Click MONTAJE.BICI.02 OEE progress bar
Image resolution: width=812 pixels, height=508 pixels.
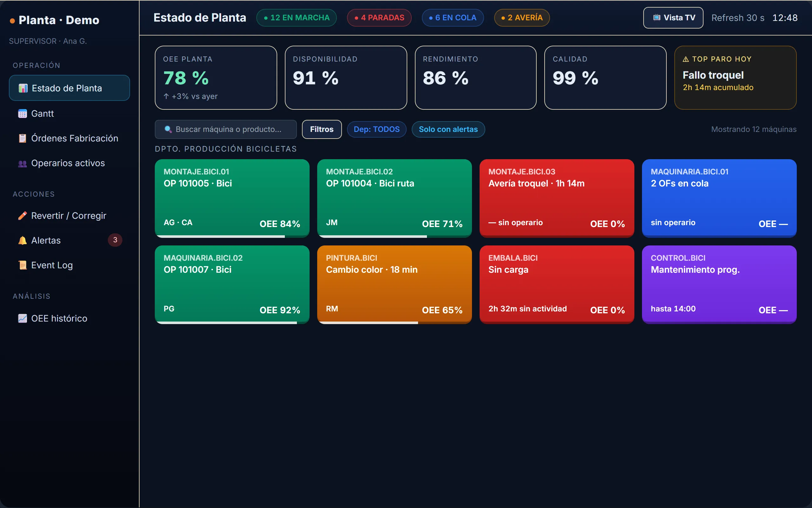coord(394,237)
